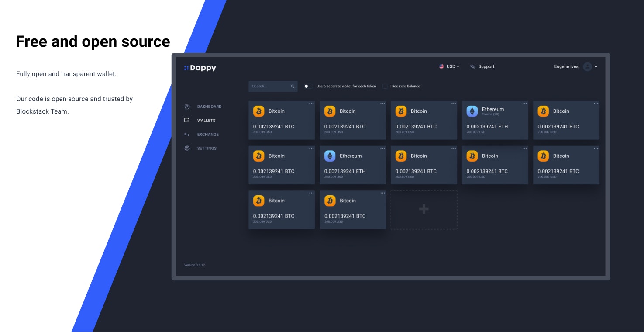This screenshot has width=644, height=332.
Task: Click the Eugene Ives avatar icon
Action: click(x=588, y=66)
